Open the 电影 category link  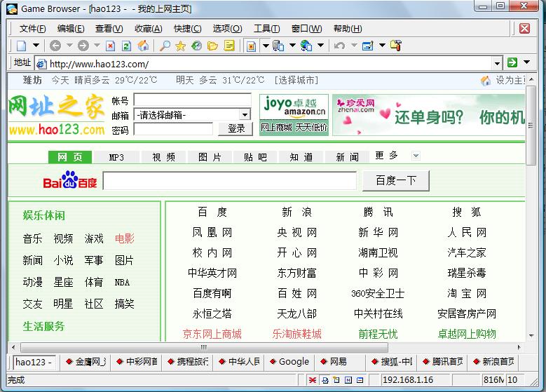pyautogui.click(x=124, y=238)
